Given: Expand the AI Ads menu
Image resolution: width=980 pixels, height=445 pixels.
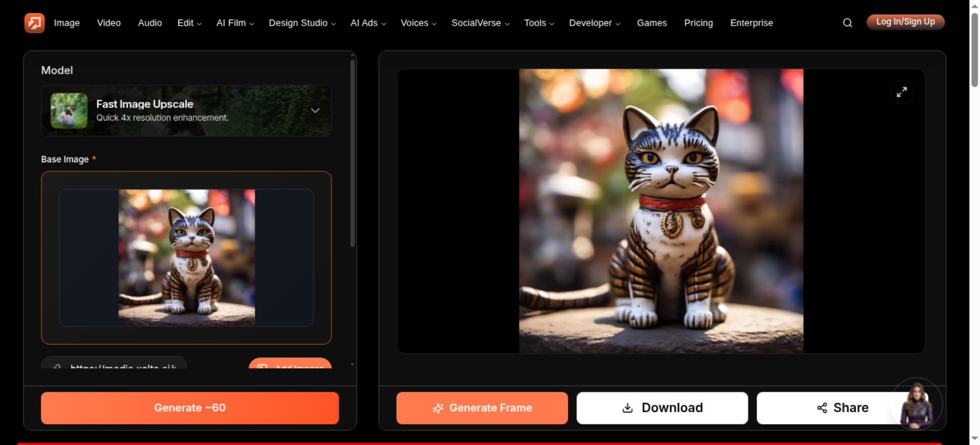Looking at the screenshot, I should point(368,23).
